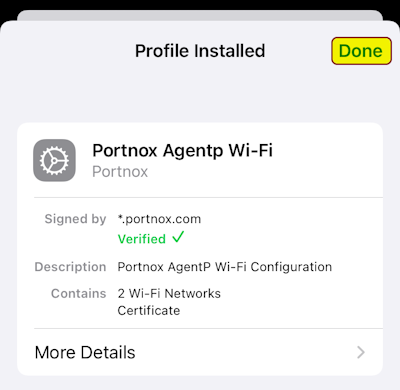Click the profile settings gear icon
400x390 pixels.
[54, 160]
